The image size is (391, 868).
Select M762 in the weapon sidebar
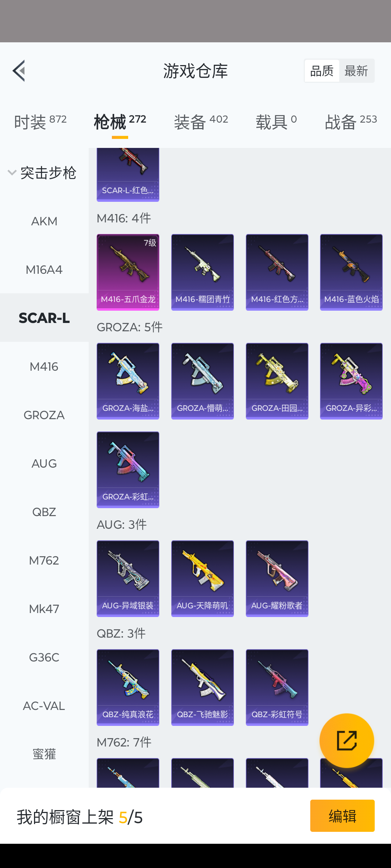pos(44,560)
